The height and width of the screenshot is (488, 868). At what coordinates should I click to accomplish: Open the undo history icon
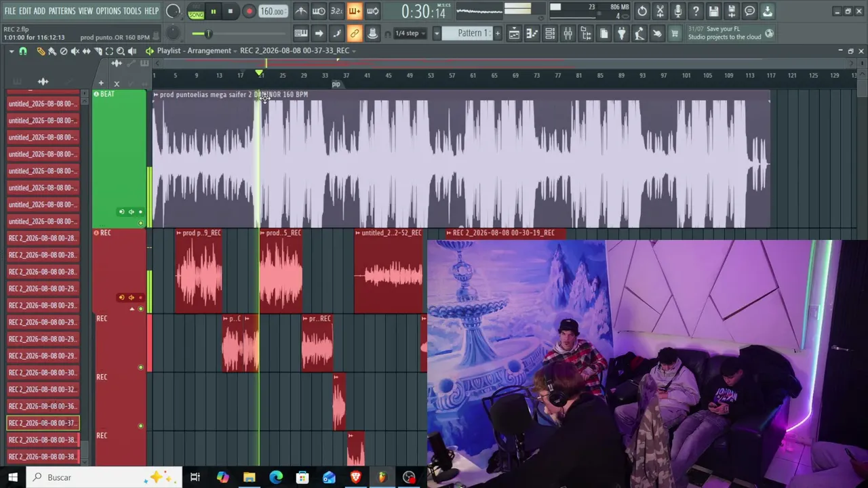pyautogui.click(x=642, y=11)
